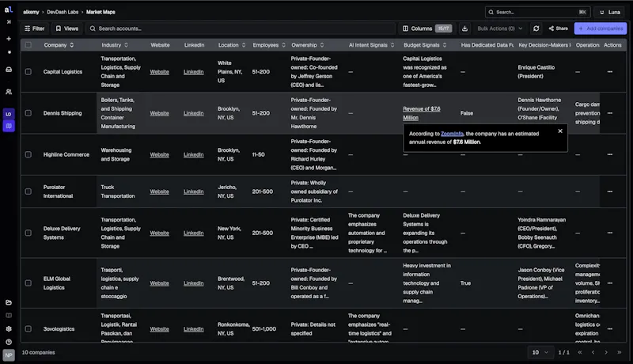Click the Key Decision-Makers column header
633x364 pixels.
(x=544, y=45)
